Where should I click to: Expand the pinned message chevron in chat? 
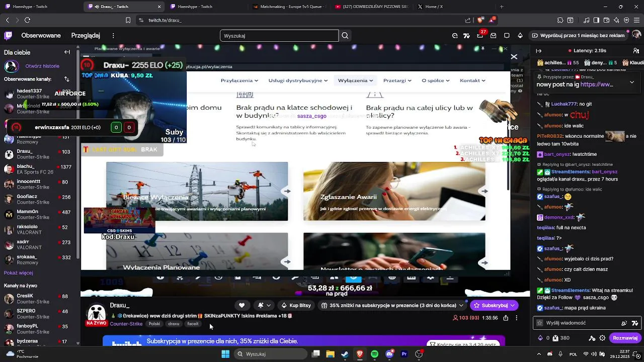pos(632,81)
